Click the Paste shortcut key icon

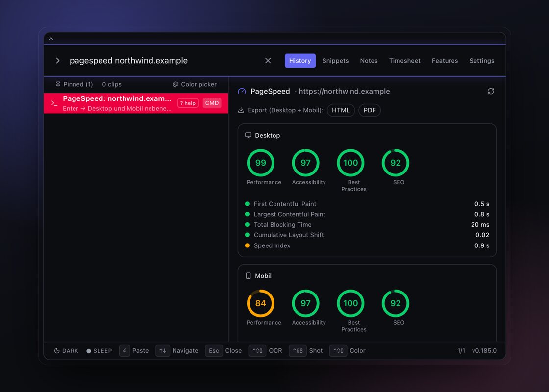(125, 351)
